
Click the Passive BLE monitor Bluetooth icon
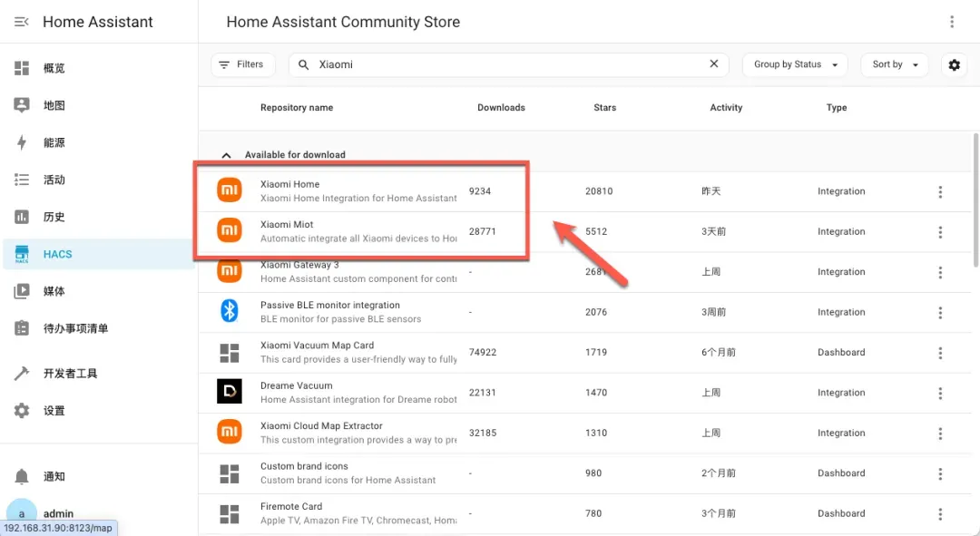230,312
